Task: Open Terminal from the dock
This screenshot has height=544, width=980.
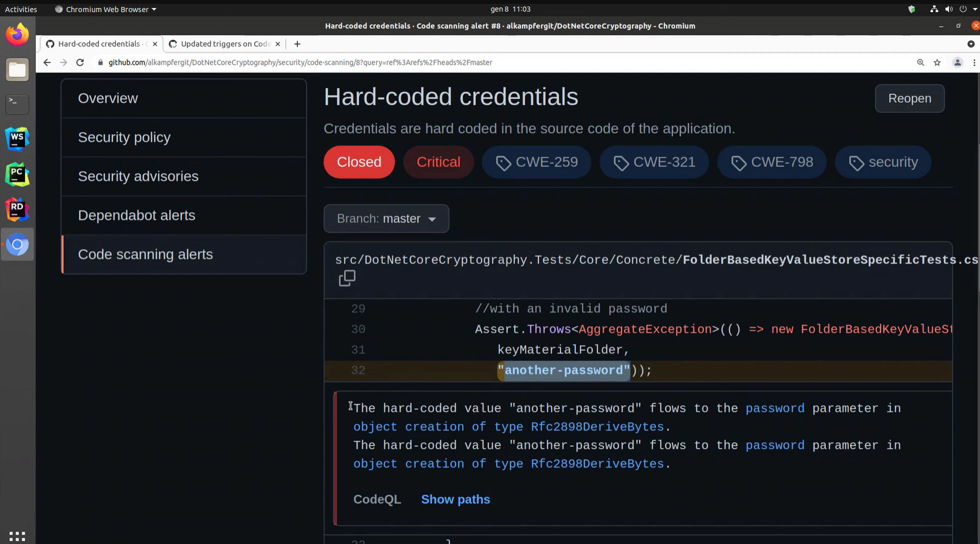Action: pos(17,104)
